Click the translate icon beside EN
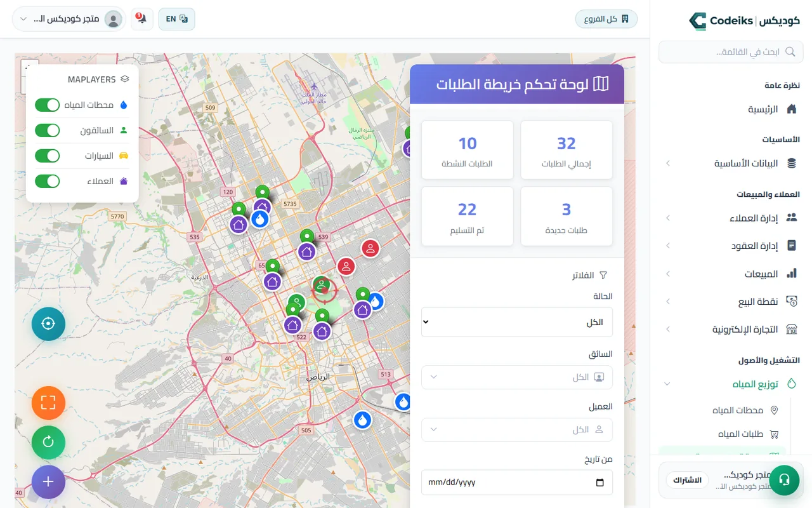 coord(184,19)
